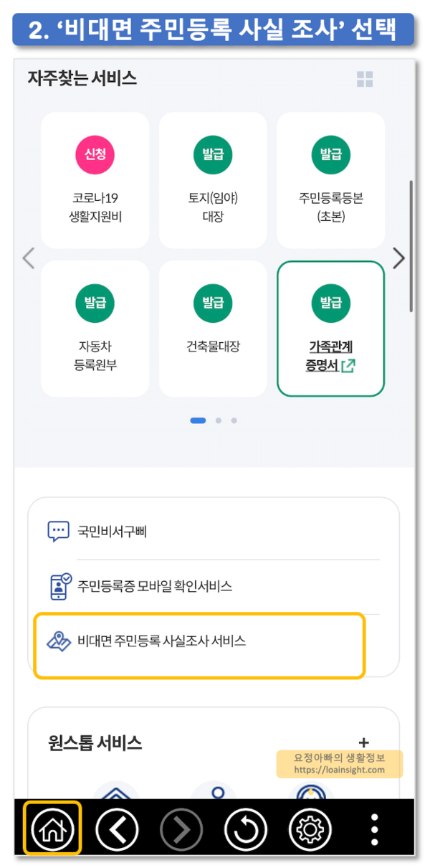This screenshot has width=430, height=868.
Task: Open the three-dot overflow menu
Action: click(x=373, y=829)
